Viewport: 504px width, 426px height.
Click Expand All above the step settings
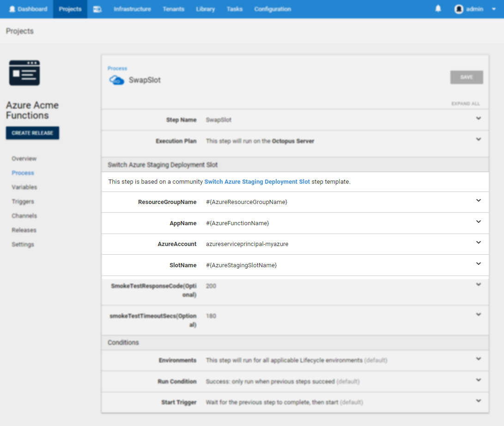point(465,104)
